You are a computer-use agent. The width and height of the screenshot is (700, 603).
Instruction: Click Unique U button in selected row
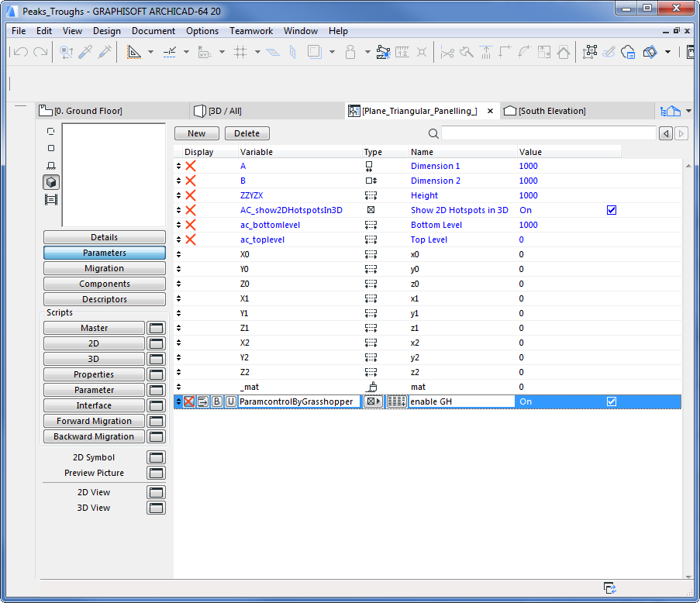(231, 401)
